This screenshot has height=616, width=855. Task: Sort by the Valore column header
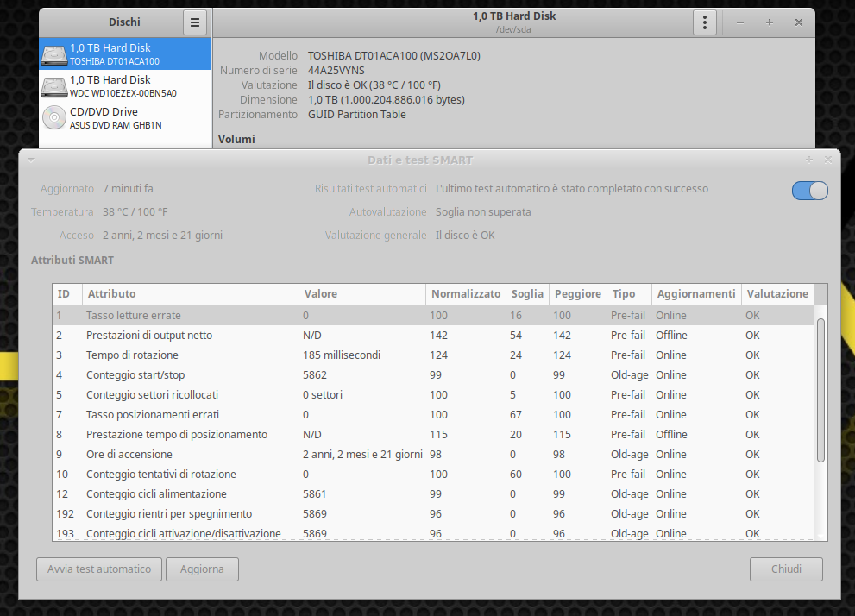pyautogui.click(x=362, y=294)
